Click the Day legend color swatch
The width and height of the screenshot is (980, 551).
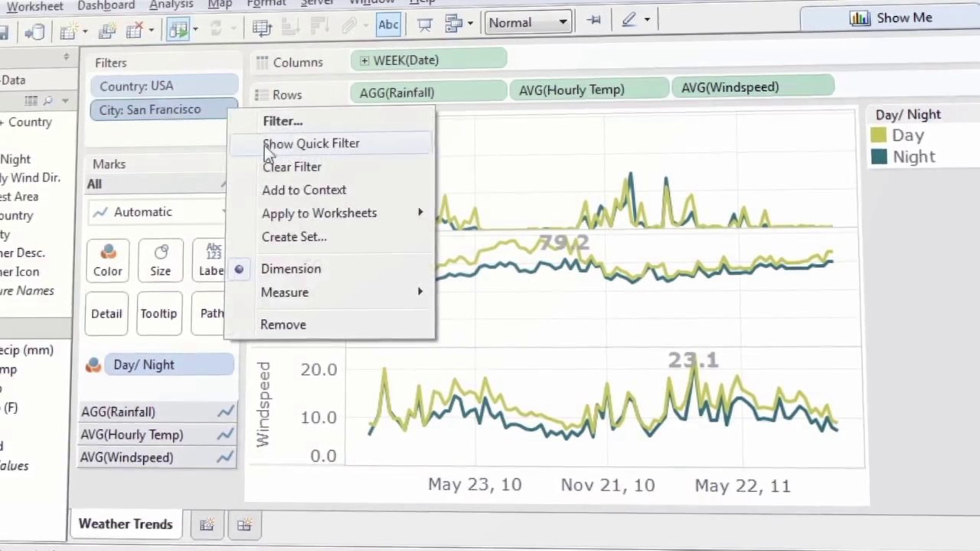point(878,135)
